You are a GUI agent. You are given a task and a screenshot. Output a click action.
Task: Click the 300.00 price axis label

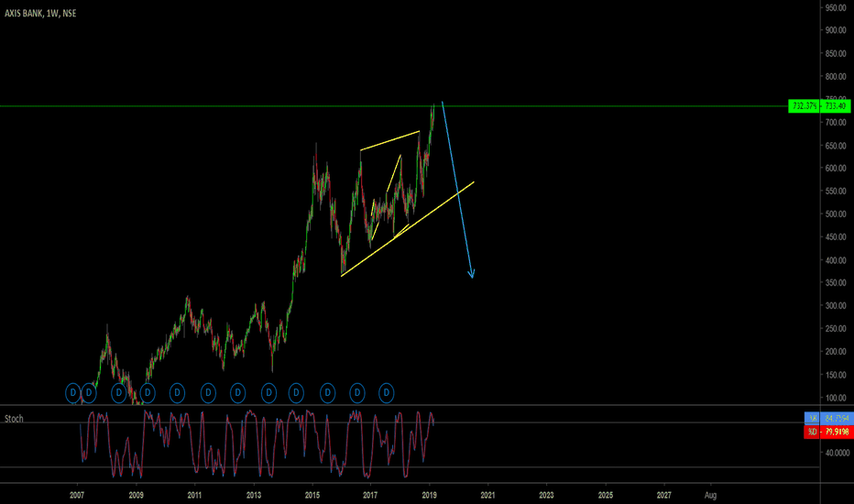tap(836, 306)
